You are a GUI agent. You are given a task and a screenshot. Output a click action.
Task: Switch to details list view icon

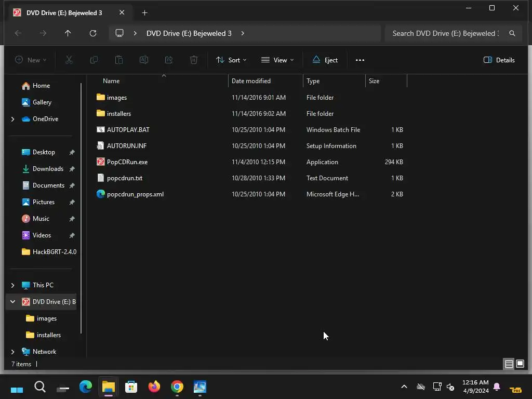point(509,364)
